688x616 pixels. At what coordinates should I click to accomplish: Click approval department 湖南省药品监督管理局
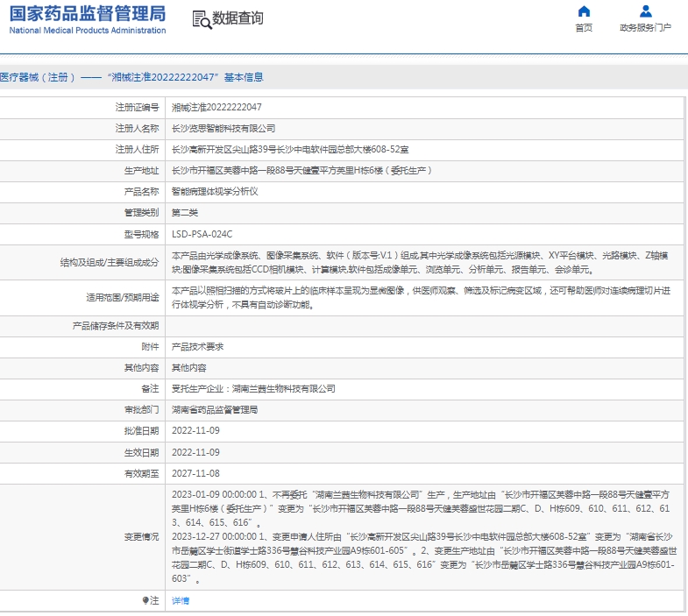[215, 410]
